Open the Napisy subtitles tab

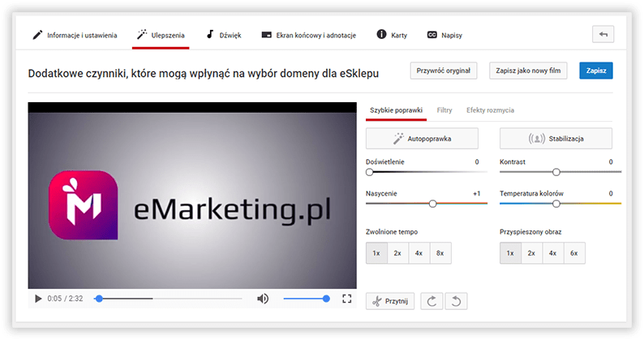pos(444,36)
